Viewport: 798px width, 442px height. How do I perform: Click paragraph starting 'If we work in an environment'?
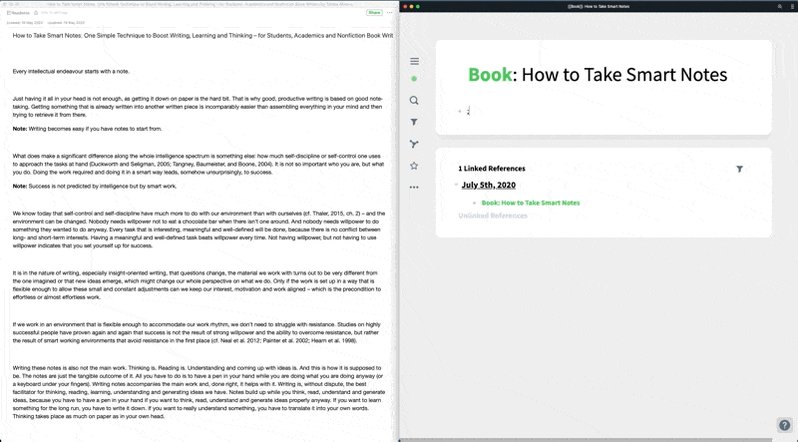pyautogui.click(x=196, y=333)
